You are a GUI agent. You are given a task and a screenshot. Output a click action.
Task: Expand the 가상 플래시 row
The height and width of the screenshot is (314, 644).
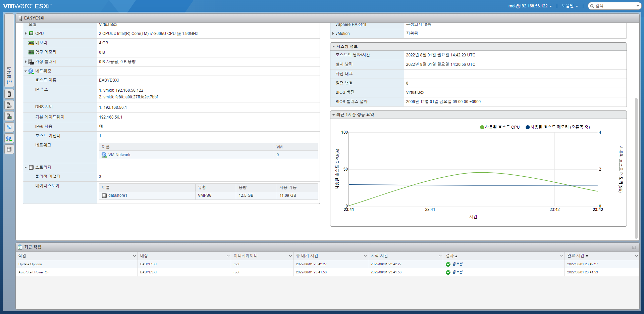point(26,62)
